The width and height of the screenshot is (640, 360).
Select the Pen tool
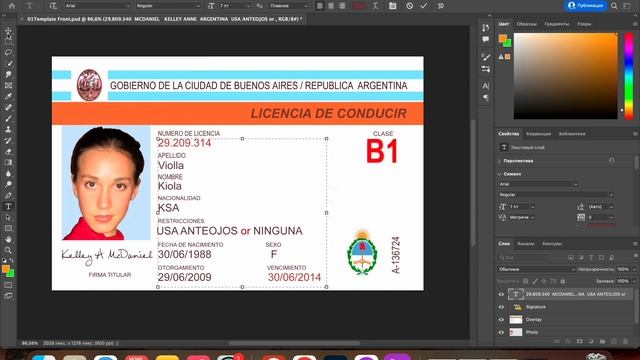[x=8, y=196]
